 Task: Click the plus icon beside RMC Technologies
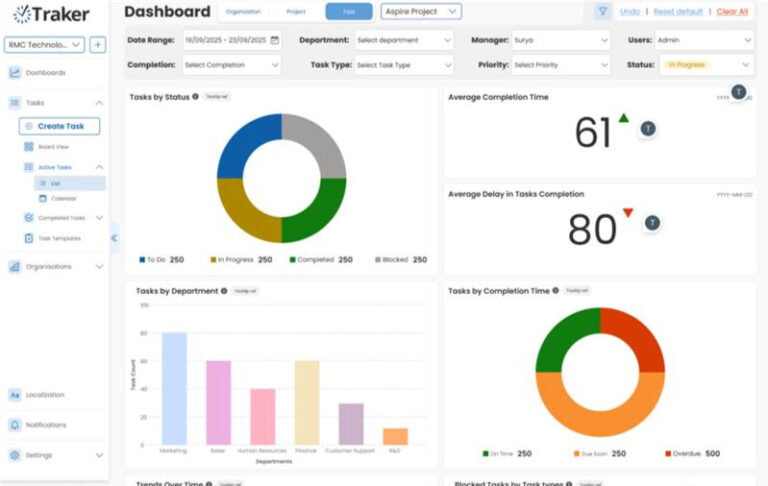pos(98,45)
